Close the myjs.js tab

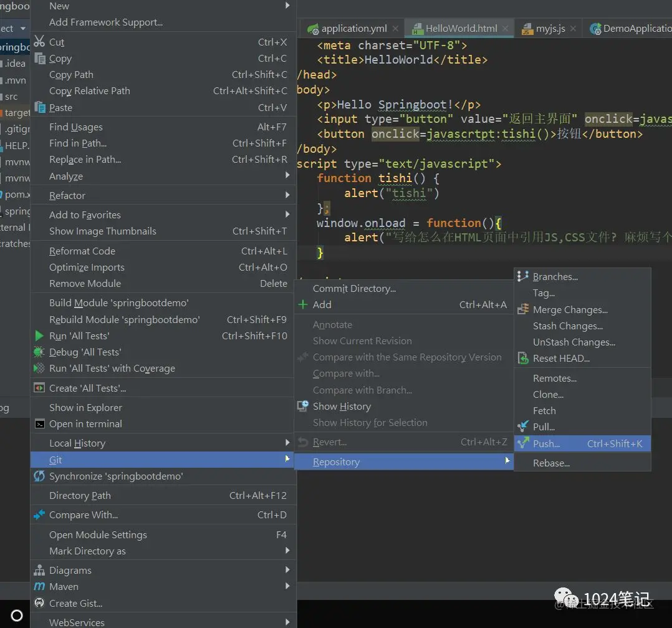coord(573,28)
